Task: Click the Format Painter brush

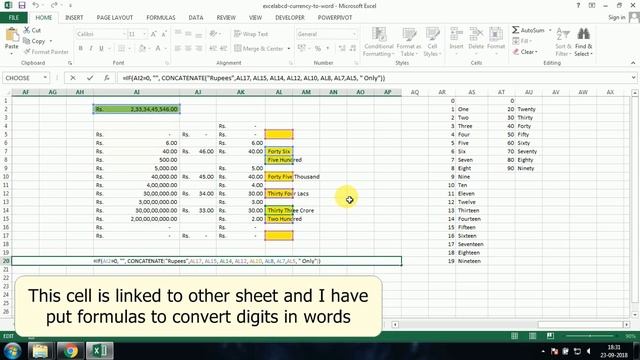Action: (27, 52)
